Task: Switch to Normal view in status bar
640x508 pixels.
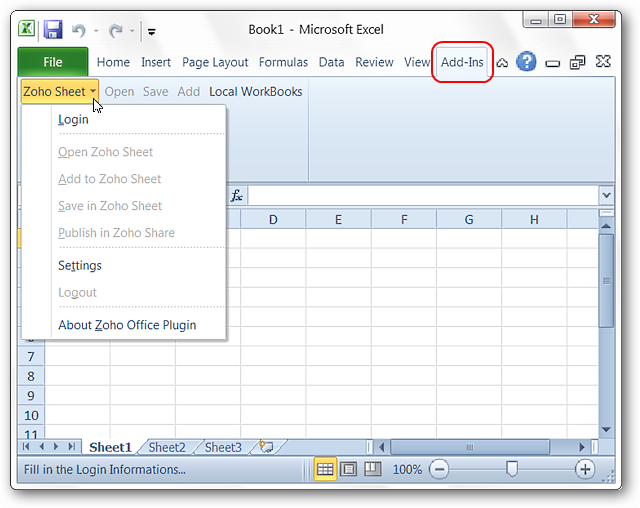Action: pos(325,469)
